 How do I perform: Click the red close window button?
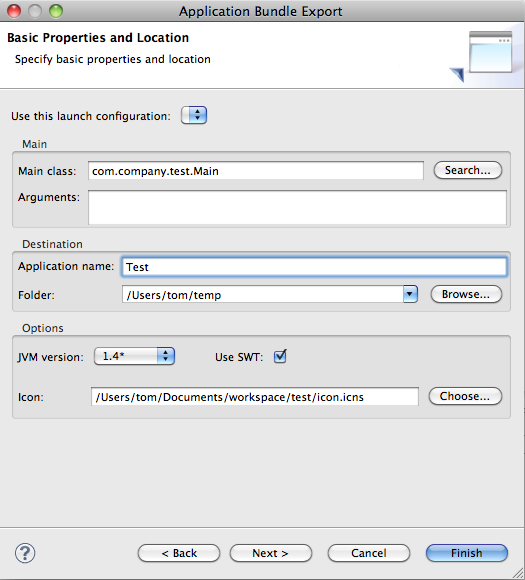point(14,11)
